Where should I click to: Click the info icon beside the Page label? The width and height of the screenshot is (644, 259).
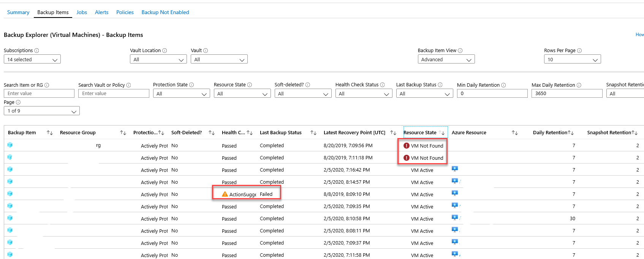[18, 102]
